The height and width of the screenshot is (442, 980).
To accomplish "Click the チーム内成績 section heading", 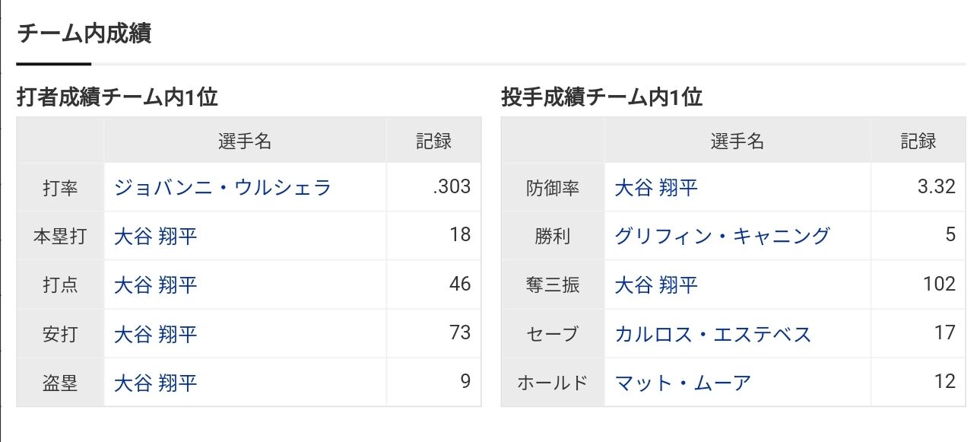I will [x=84, y=33].
